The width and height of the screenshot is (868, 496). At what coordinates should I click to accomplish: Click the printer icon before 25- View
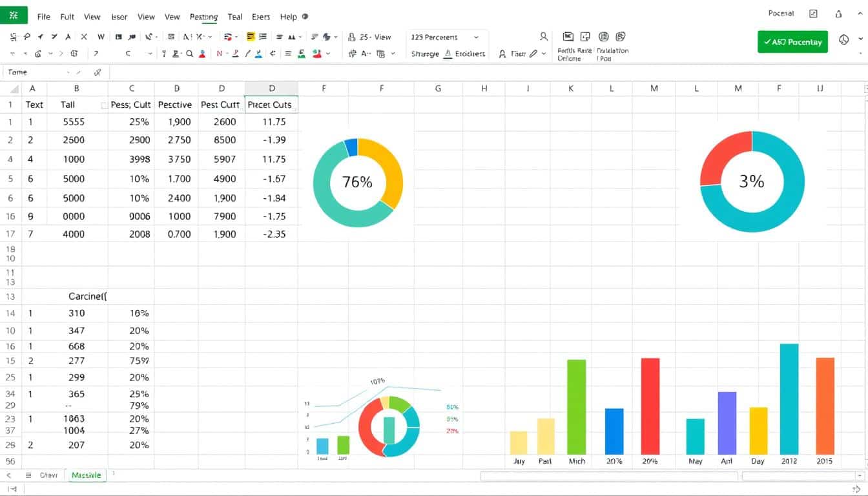[x=352, y=37]
